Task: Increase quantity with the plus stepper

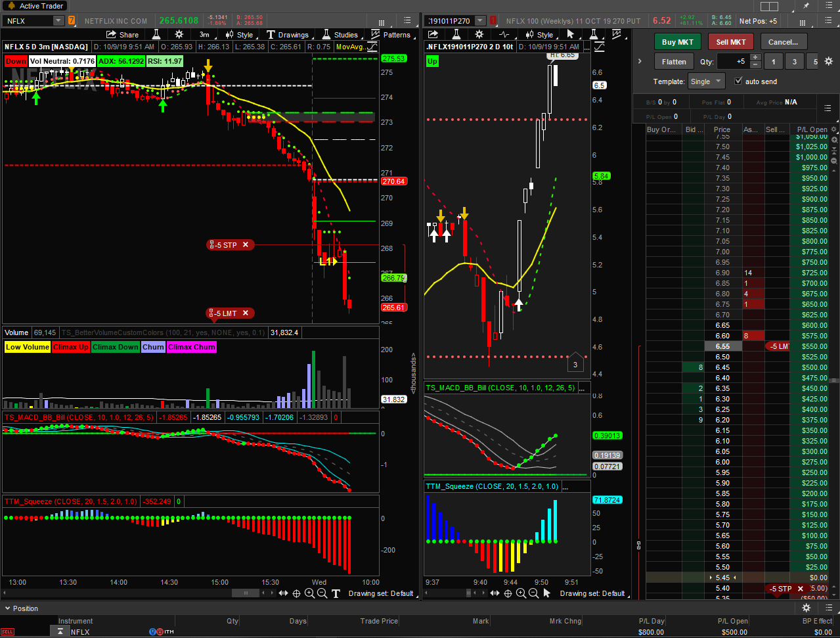Action: point(755,58)
